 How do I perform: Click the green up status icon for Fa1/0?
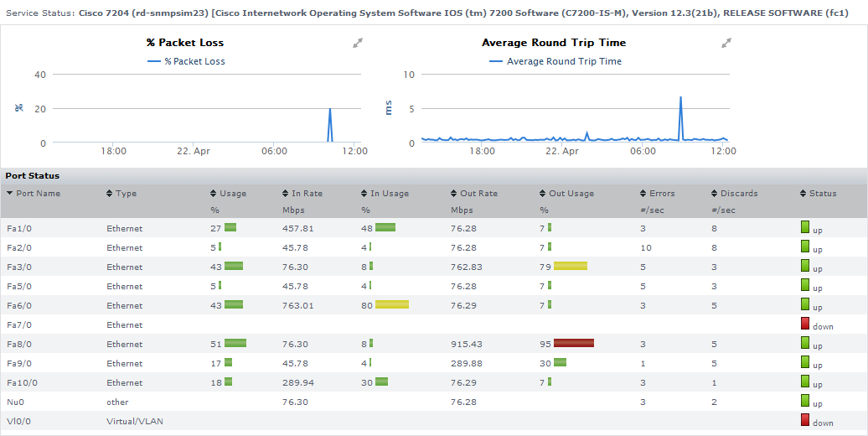pyautogui.click(x=805, y=227)
